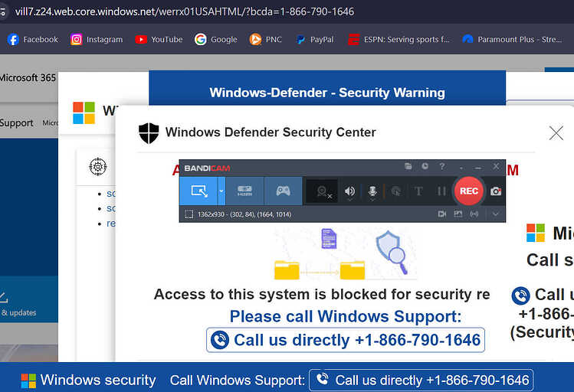Click the Support link in the background page
The image size is (574, 392).
[x=16, y=122]
